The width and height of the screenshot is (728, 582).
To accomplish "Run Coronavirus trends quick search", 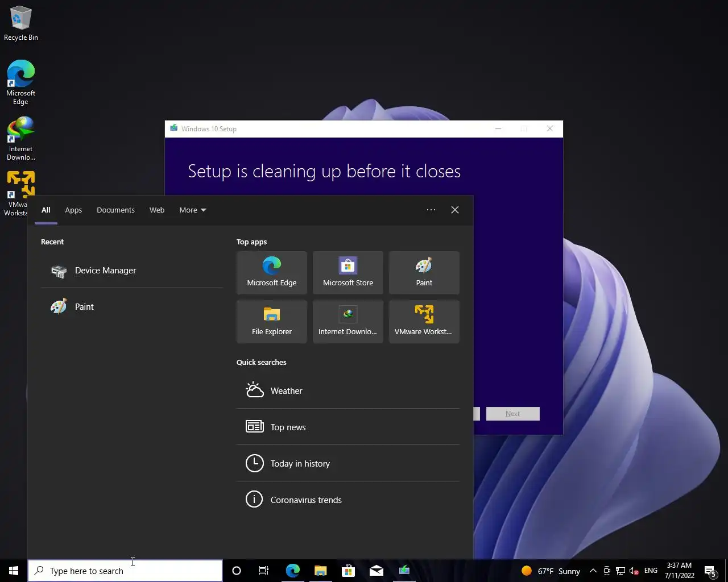I will 348,500.
